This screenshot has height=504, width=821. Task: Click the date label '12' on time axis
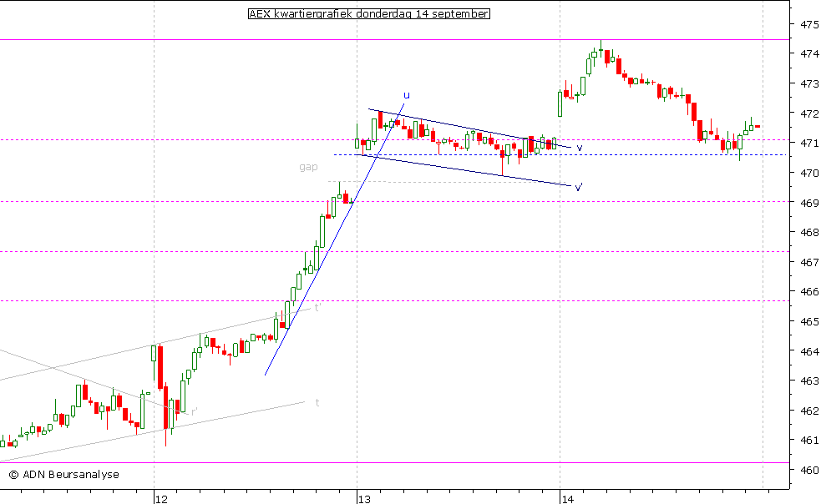pyautogui.click(x=162, y=499)
